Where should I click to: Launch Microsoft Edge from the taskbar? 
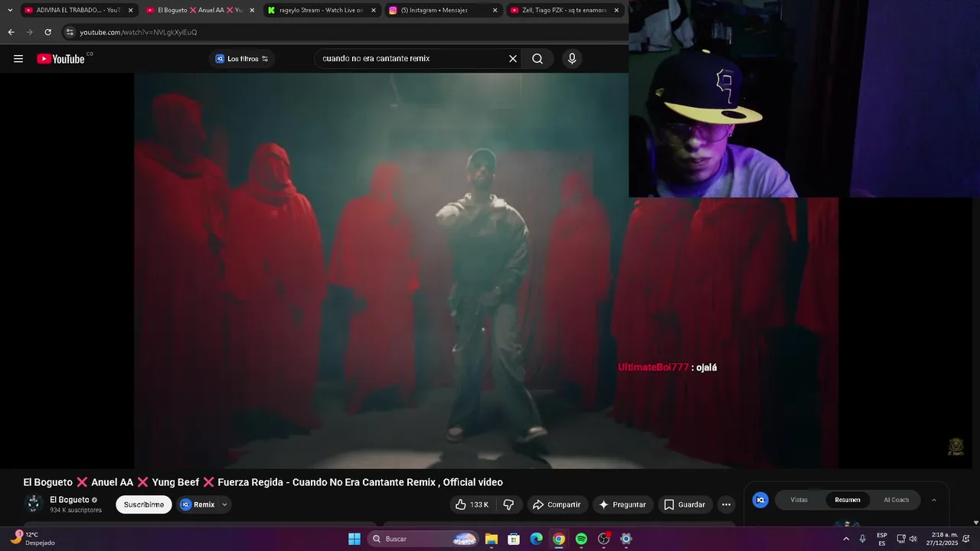pyautogui.click(x=537, y=539)
